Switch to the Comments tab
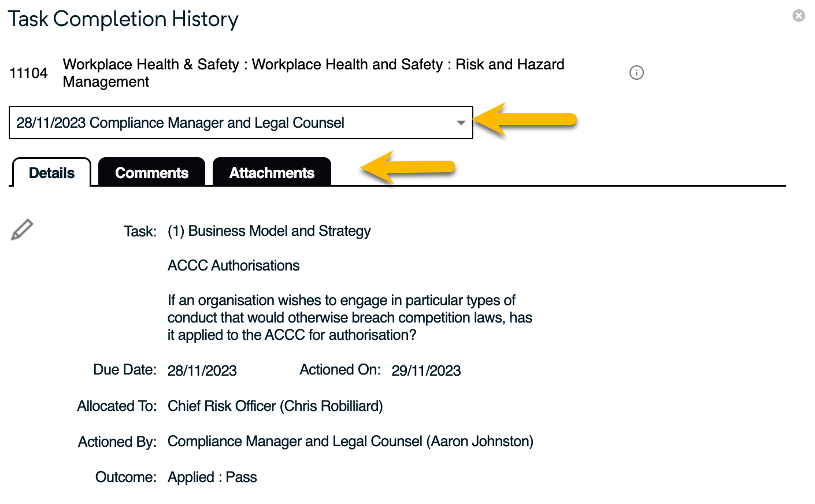This screenshot has height=504, width=815. (151, 173)
